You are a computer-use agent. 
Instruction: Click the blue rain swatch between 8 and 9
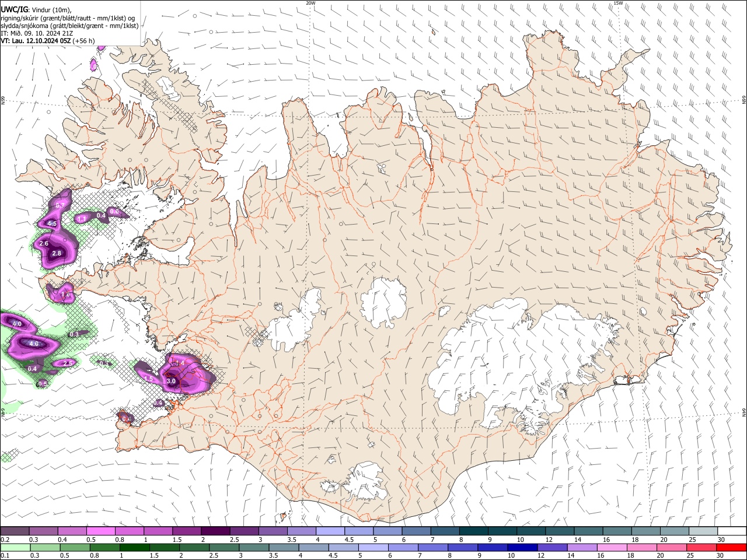click(x=462, y=548)
